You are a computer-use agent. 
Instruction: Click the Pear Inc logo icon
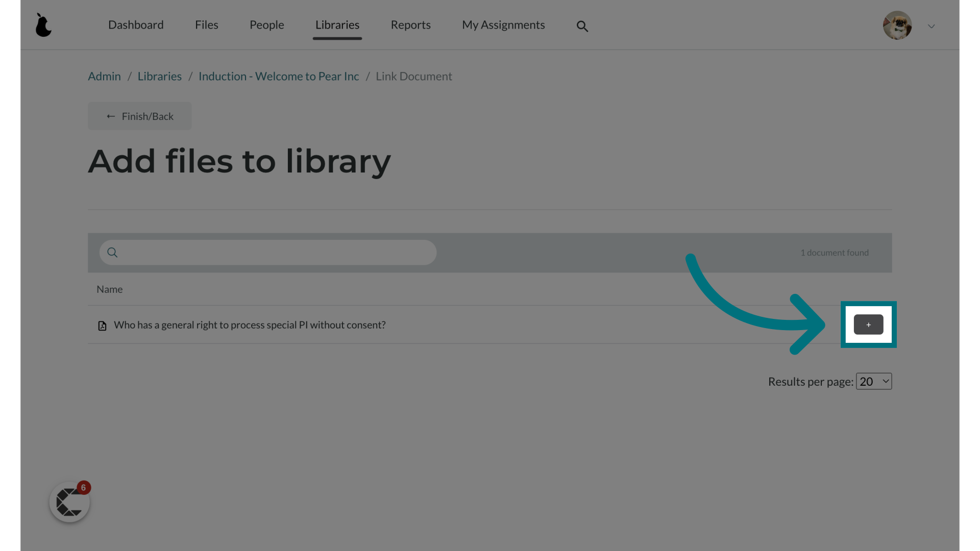click(43, 24)
